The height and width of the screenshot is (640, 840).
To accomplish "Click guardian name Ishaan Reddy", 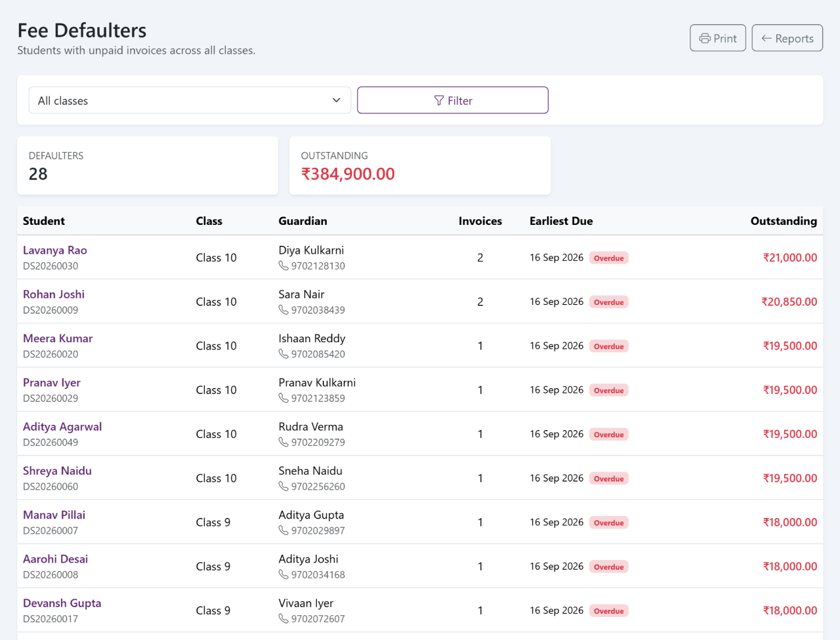I will [312, 338].
